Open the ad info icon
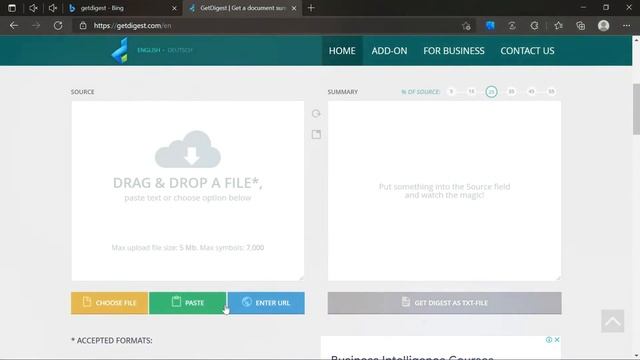 click(549, 340)
